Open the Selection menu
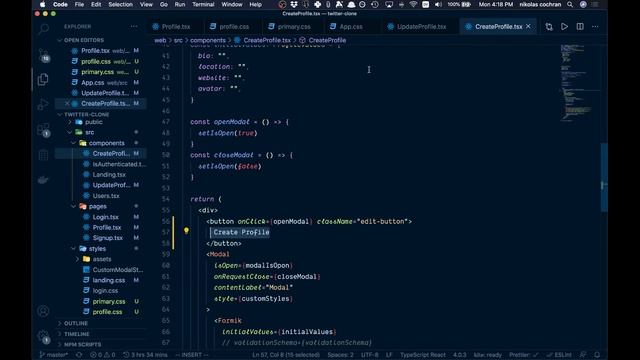This screenshot has width=640, height=360. coord(120,4)
